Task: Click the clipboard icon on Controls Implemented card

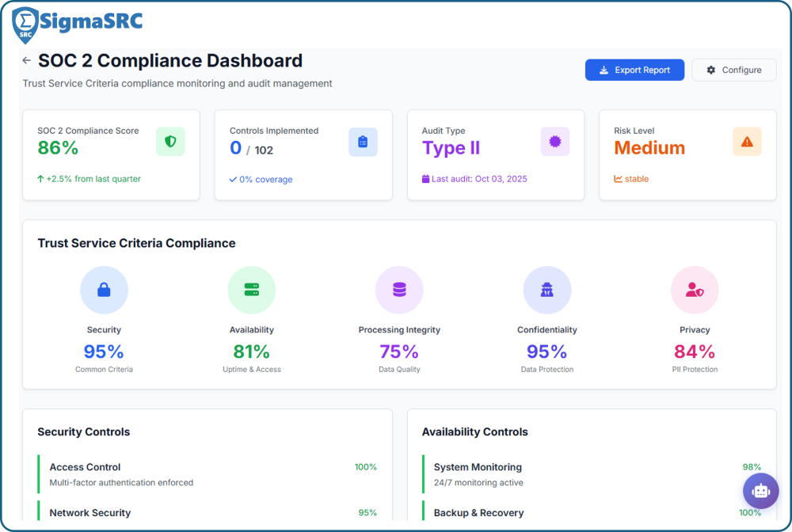Action: pos(363,142)
